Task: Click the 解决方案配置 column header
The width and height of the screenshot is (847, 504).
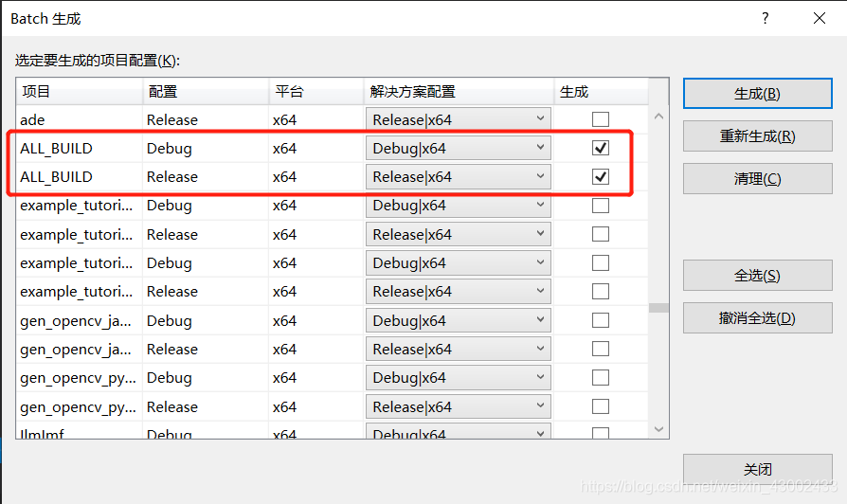Action: (x=459, y=91)
